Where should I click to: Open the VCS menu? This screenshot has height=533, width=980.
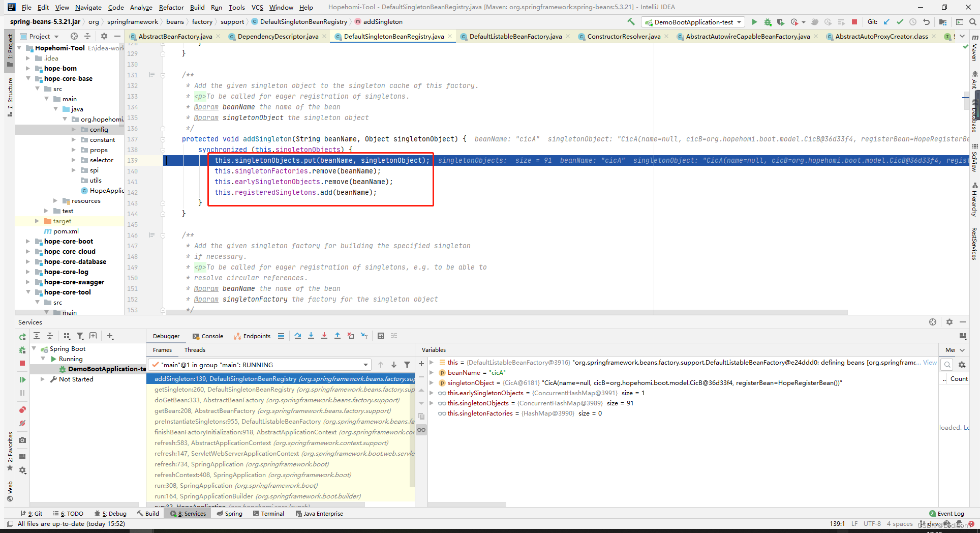click(257, 7)
